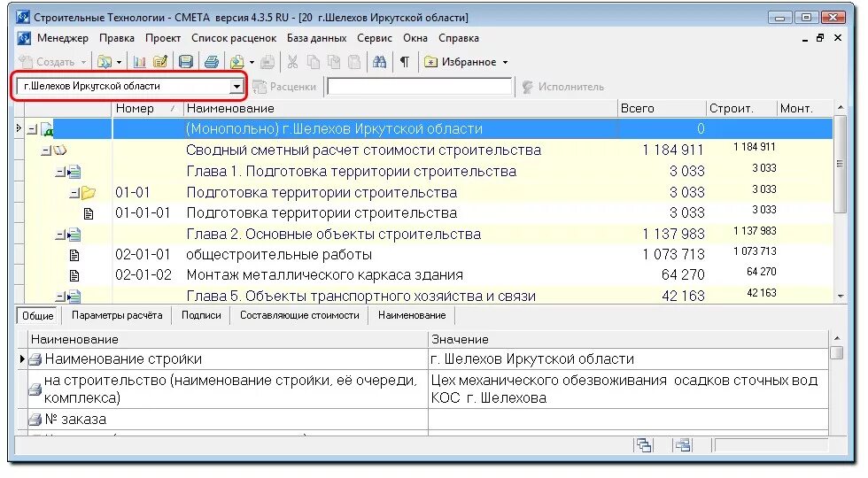
Task: Collapse the Глава 2 tree node
Action: (60, 235)
